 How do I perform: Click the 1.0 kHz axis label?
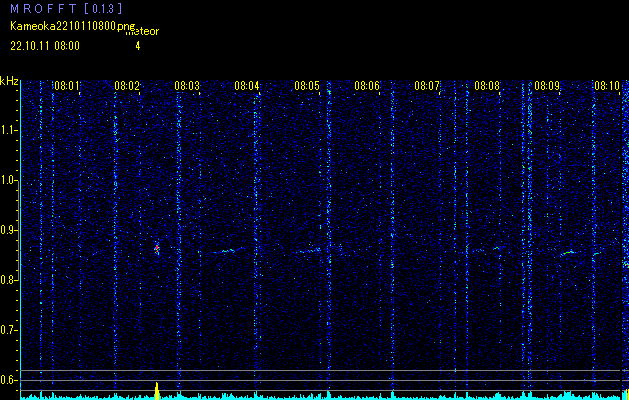(x=9, y=181)
